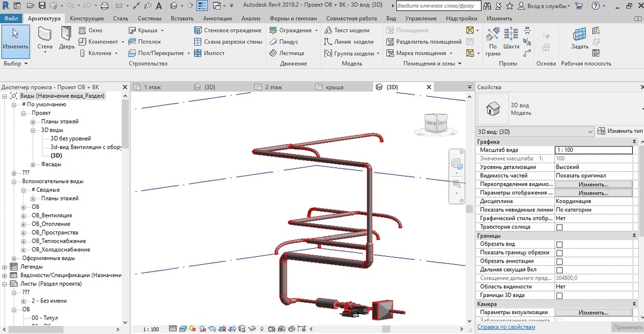Open the 3D вид: {3D} type selector dropdown
This screenshot has width=644, height=334.
[535, 132]
